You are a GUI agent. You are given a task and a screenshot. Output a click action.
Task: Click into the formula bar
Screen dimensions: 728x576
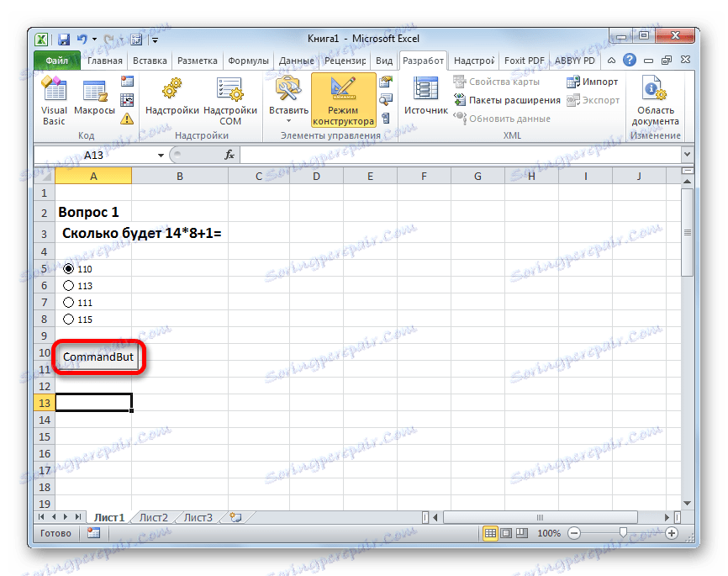[461, 155]
